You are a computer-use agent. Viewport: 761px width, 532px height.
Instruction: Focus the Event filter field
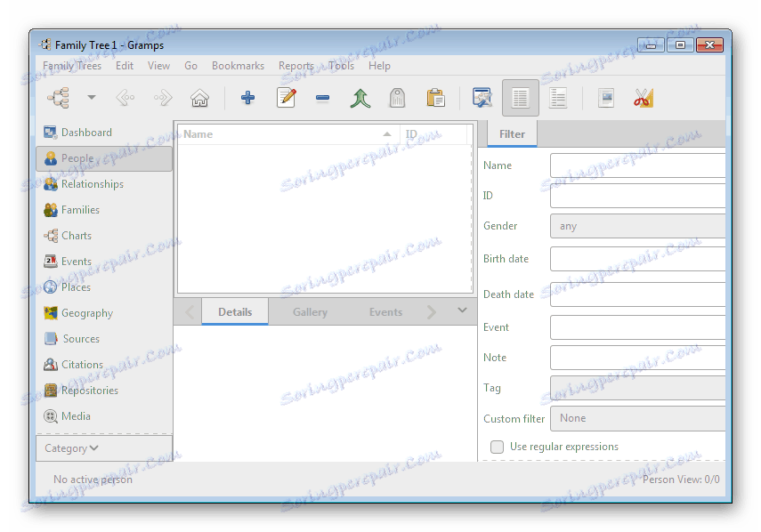click(x=637, y=327)
